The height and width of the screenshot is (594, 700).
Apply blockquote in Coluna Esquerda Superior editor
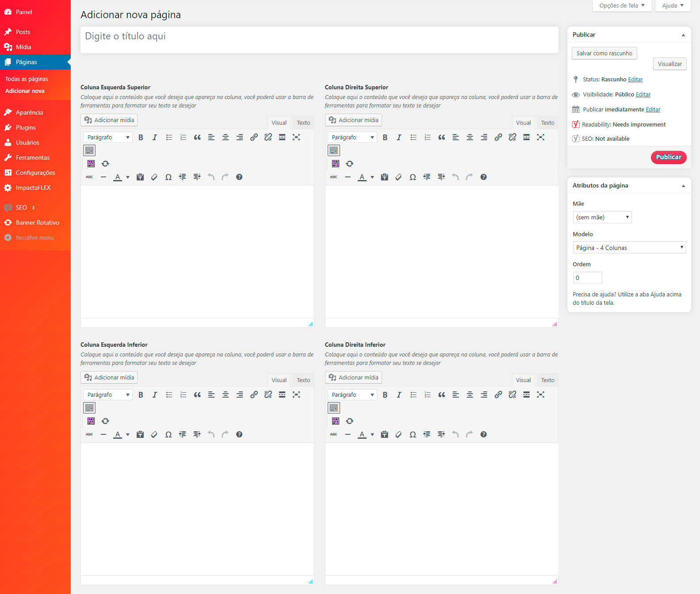coord(197,138)
